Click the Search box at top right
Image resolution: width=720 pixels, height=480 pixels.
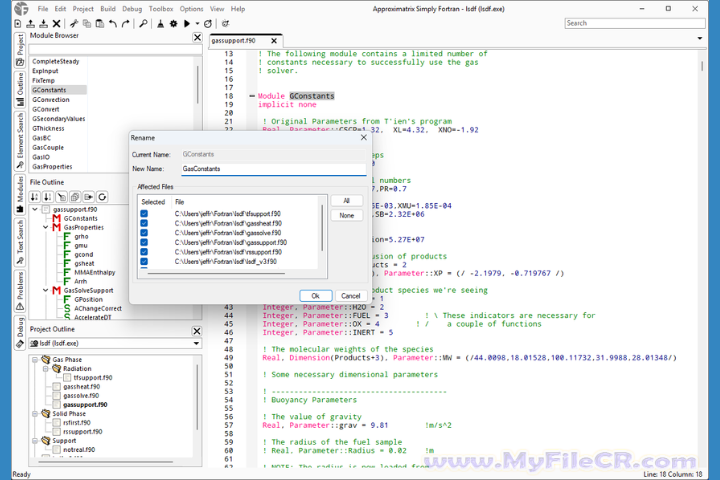point(635,23)
